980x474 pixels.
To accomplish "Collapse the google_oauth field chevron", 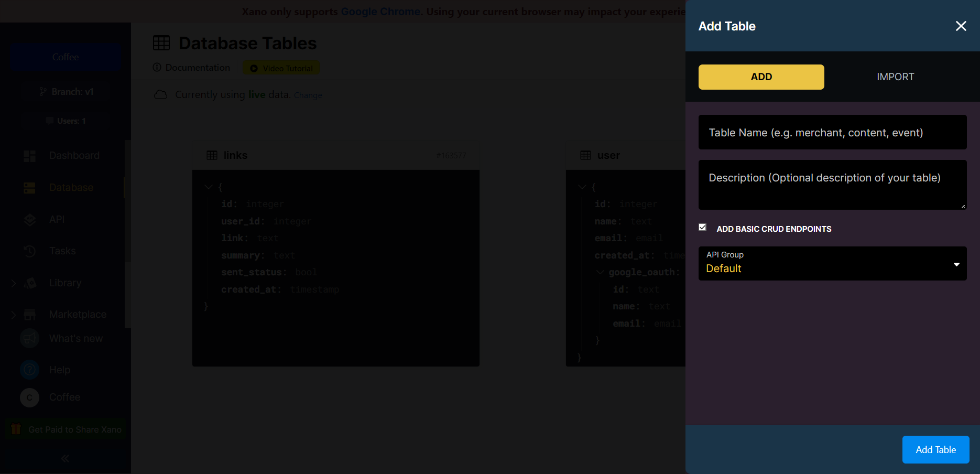I will pos(600,272).
